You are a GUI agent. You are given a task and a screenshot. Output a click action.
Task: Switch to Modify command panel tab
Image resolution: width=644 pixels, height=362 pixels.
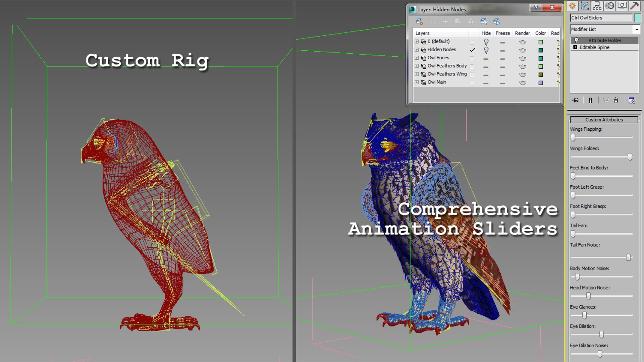tap(585, 6)
